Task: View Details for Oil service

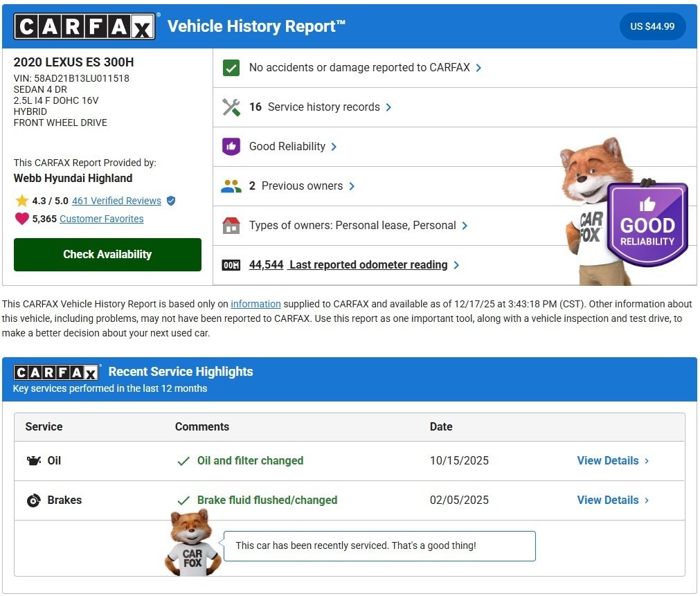Action: tap(613, 461)
